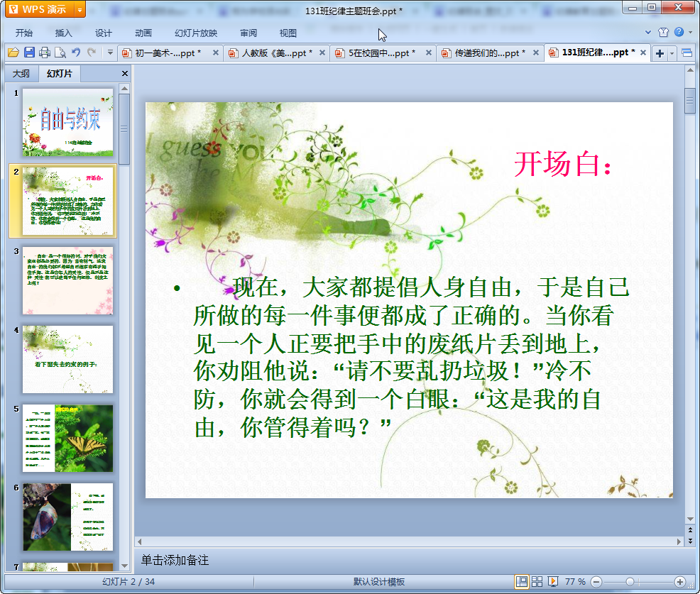Create a new document with the plus button
The image size is (700, 594).
click(660, 53)
